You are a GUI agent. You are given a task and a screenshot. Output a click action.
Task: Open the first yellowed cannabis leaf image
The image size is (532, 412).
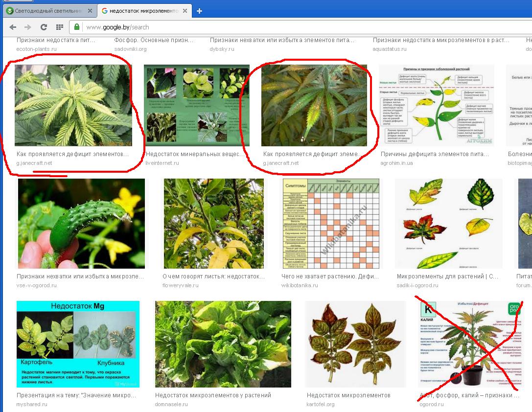(x=73, y=105)
